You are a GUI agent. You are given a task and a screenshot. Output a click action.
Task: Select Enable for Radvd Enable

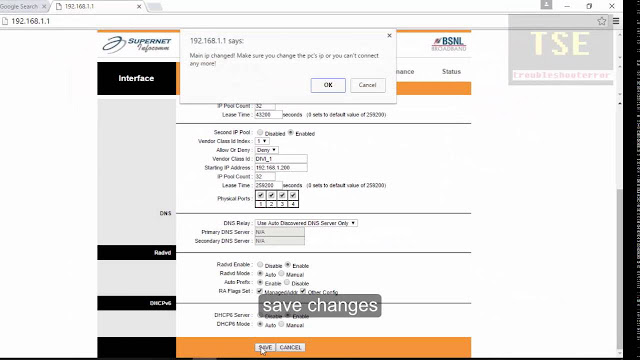(288, 264)
